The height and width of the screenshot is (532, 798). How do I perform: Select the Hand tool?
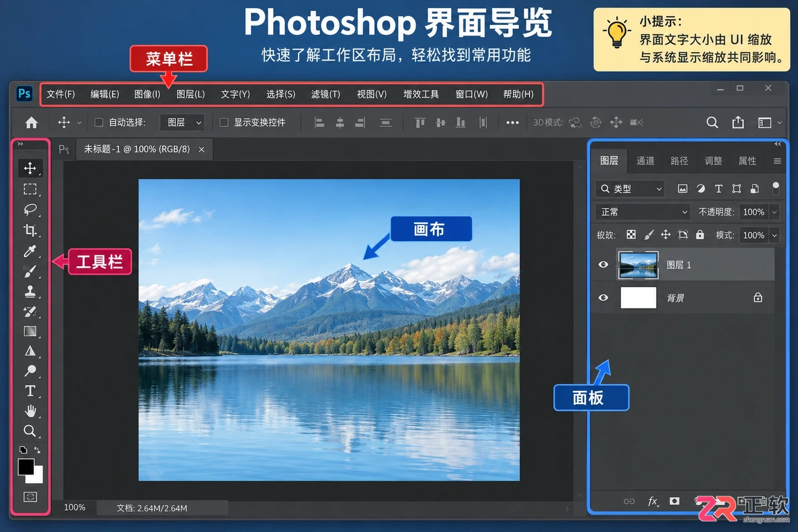click(x=30, y=411)
